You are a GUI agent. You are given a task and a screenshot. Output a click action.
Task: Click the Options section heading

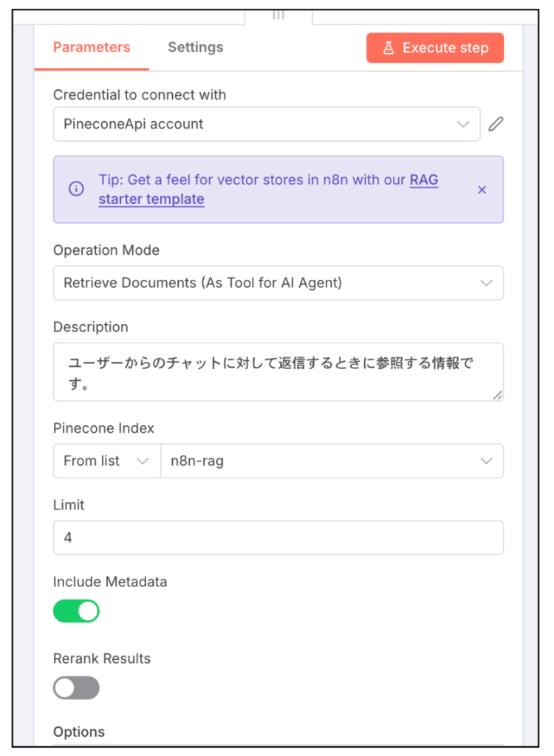point(79,732)
